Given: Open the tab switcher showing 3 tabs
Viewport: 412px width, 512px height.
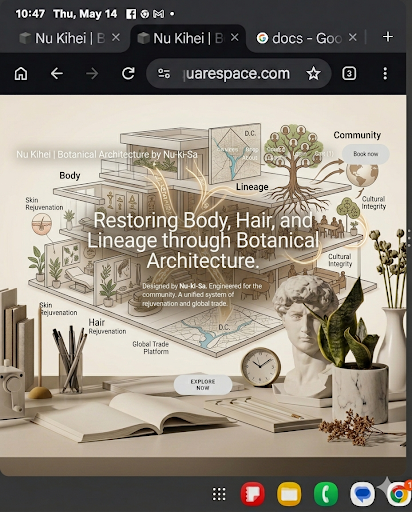Looking at the screenshot, I should 349,73.
